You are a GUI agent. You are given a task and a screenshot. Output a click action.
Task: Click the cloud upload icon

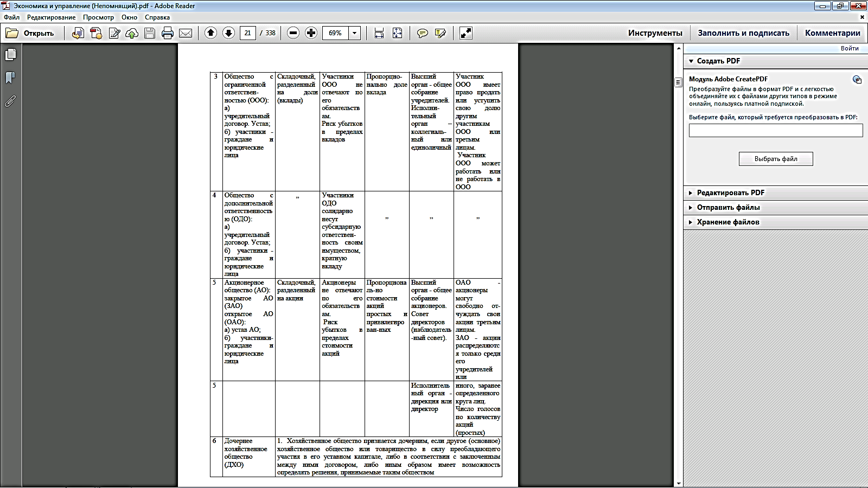(132, 33)
